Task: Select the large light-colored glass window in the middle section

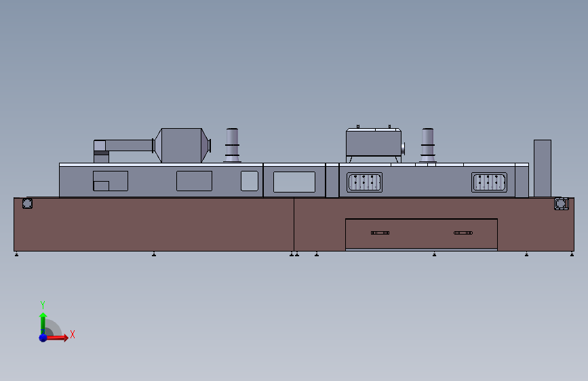Action: click(294, 182)
